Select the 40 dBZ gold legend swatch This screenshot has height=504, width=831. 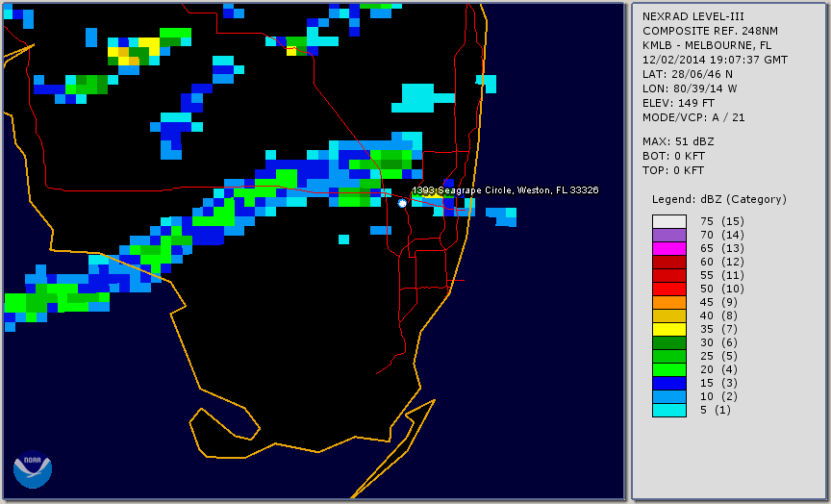669,315
